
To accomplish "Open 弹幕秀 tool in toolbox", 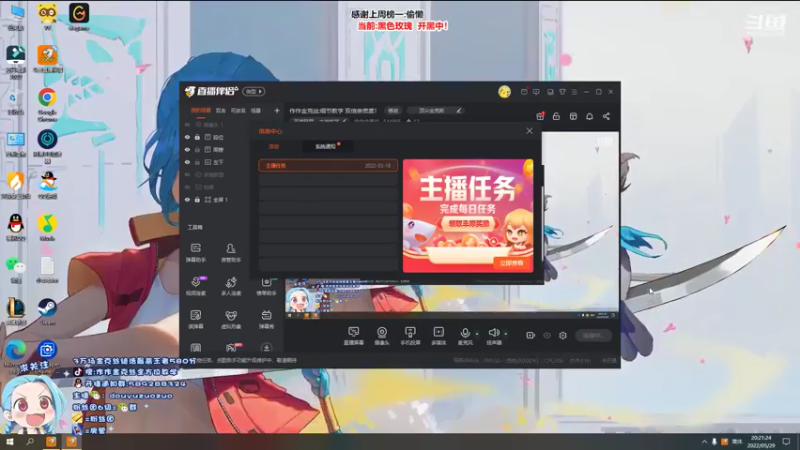I will tap(266, 319).
